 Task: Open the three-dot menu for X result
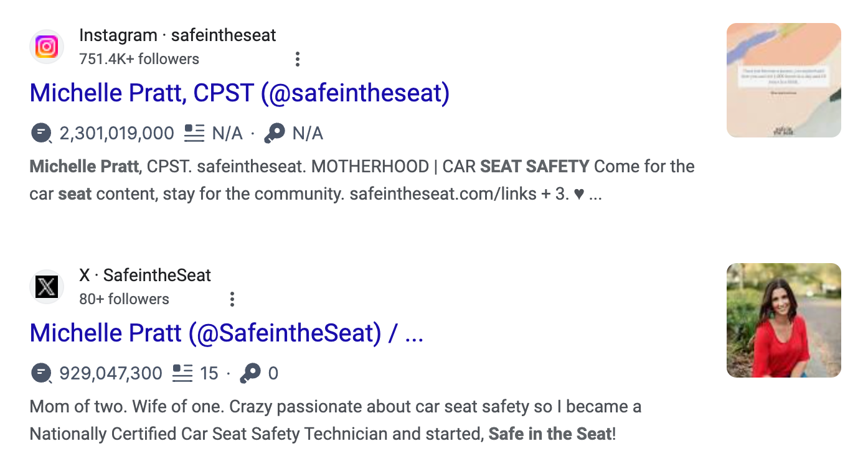[232, 299]
